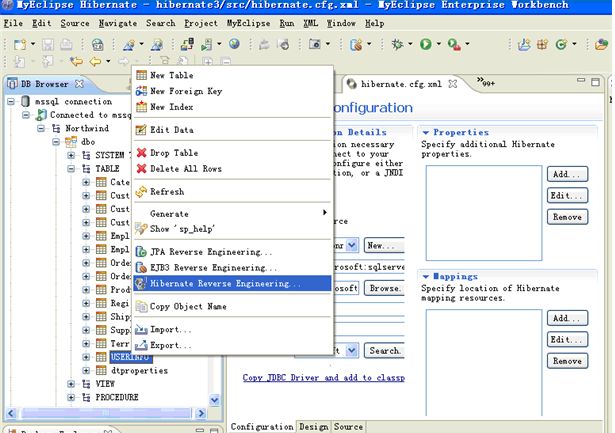Image resolution: width=615 pixels, height=433 pixels.
Task: Click Add button in Mappings section
Action: 567,318
